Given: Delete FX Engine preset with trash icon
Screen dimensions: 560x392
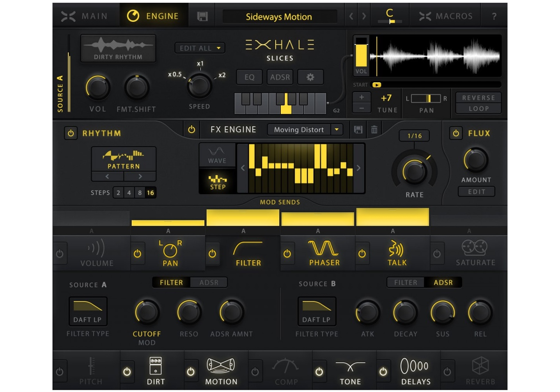Looking at the screenshot, I should tap(374, 130).
